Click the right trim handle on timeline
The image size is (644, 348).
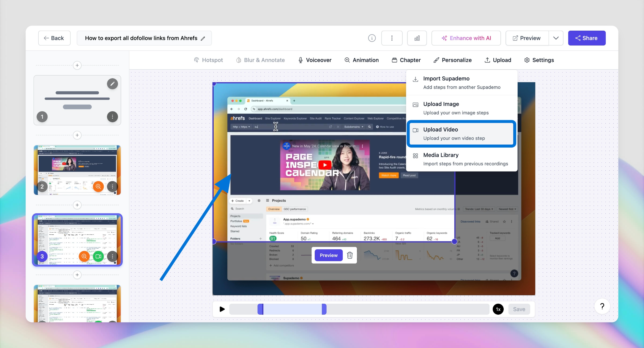(x=324, y=309)
